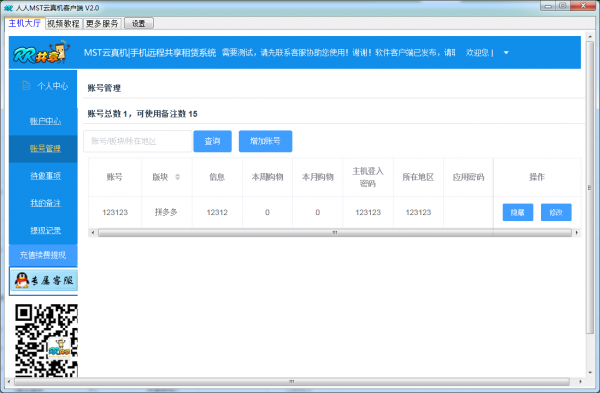Hide the account using the 隐藏 button
Viewport: 600px width, 393px height.
coord(518,212)
